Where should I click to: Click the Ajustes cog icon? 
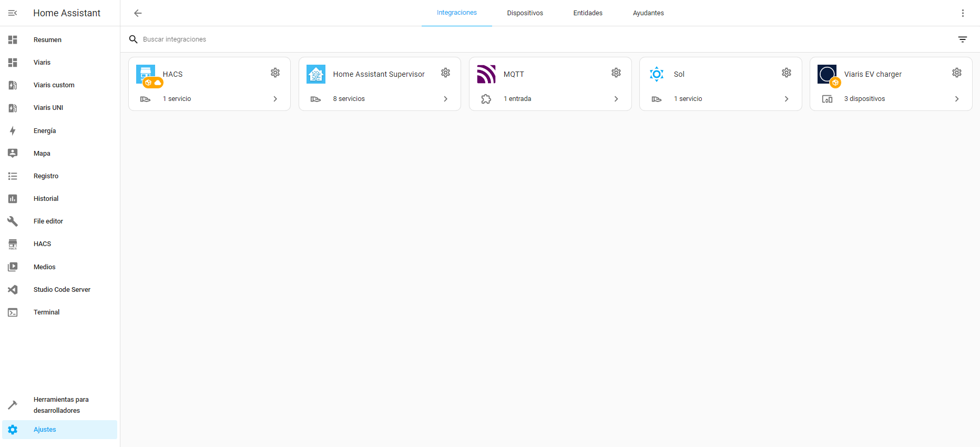(x=13, y=430)
